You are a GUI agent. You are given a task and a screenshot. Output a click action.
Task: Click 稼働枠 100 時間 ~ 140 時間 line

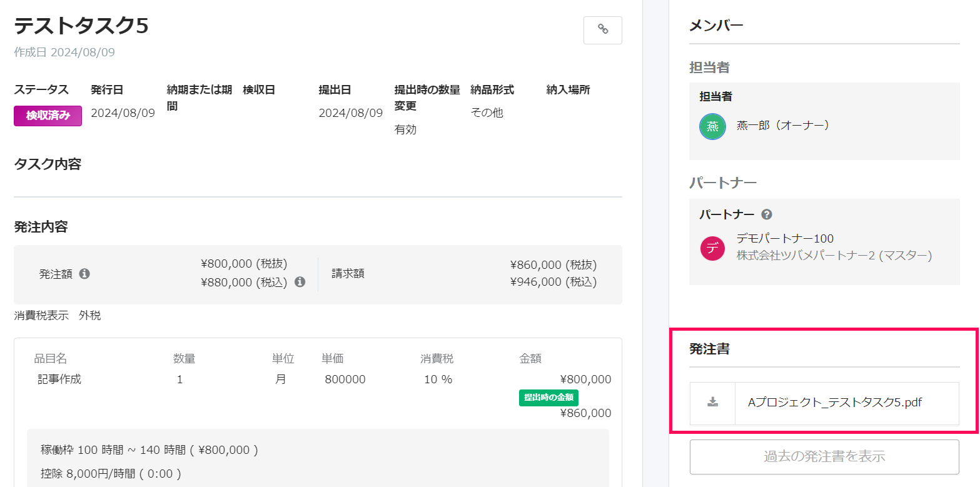pos(149,449)
